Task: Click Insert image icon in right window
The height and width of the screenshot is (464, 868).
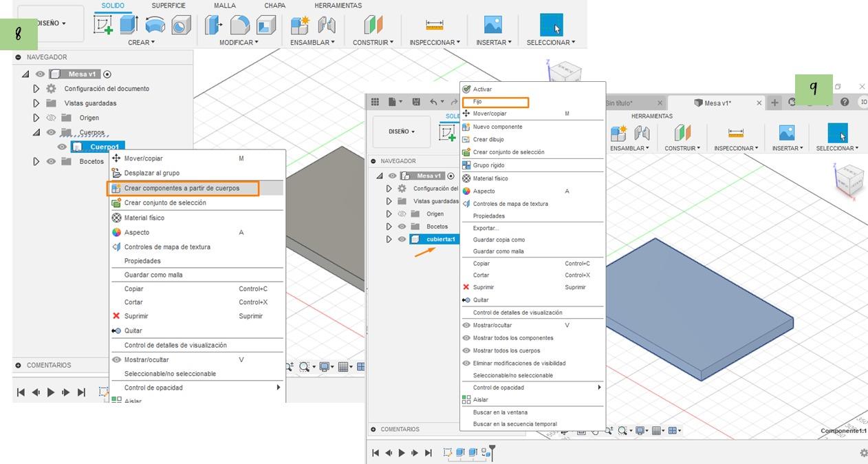Action: coord(787,133)
